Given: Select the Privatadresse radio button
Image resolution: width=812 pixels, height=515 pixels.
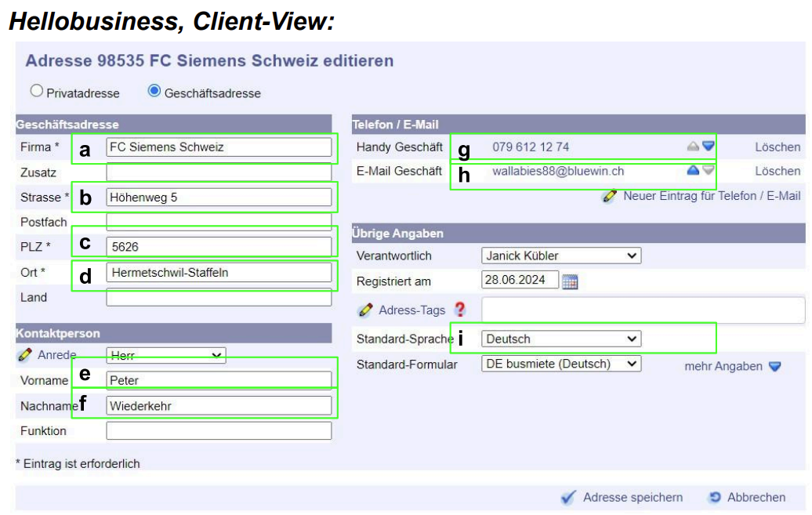Looking at the screenshot, I should (36, 91).
